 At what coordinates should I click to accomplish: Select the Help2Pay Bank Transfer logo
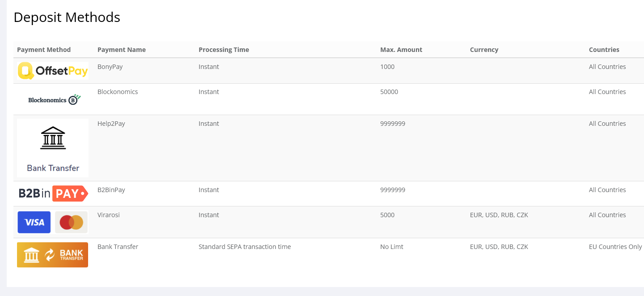53,148
